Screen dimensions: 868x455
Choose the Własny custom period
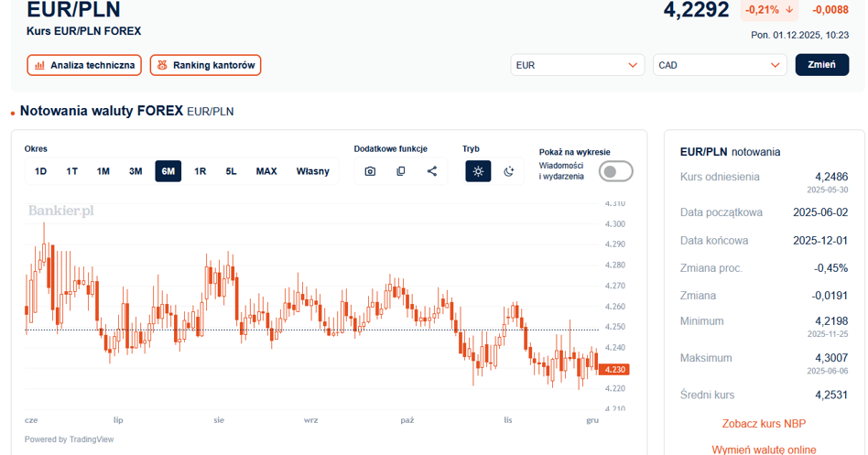[312, 171]
